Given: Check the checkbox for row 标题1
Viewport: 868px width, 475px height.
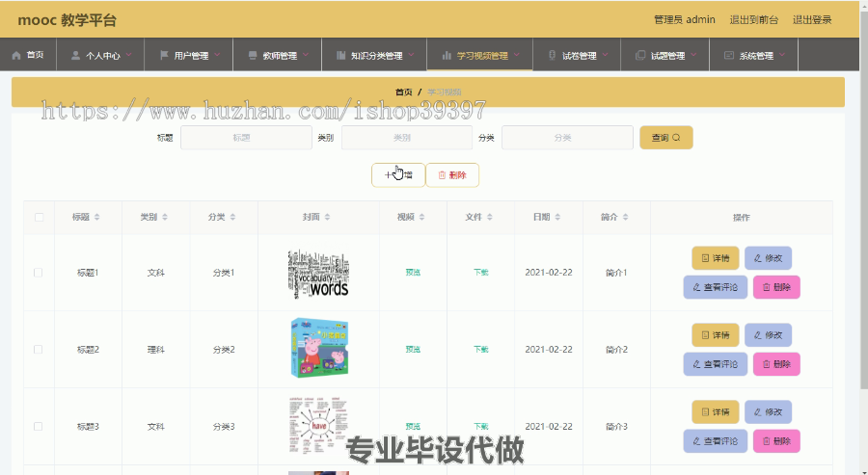Looking at the screenshot, I should (39, 273).
